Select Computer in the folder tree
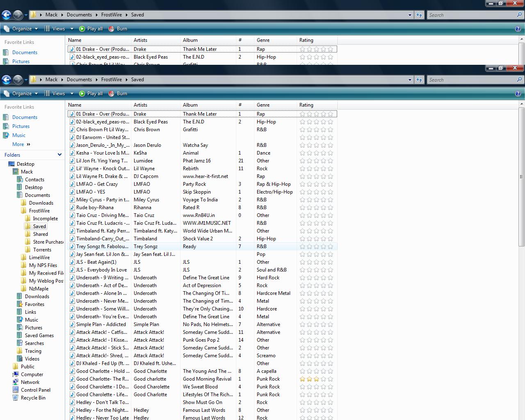 click(32, 374)
